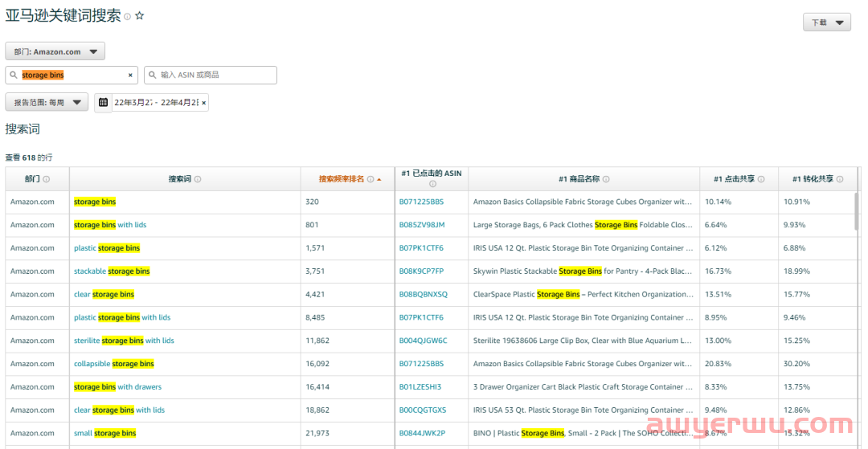This screenshot has width=868, height=449.
Task: Open 'clear storage bins with lids' term
Action: (120, 410)
